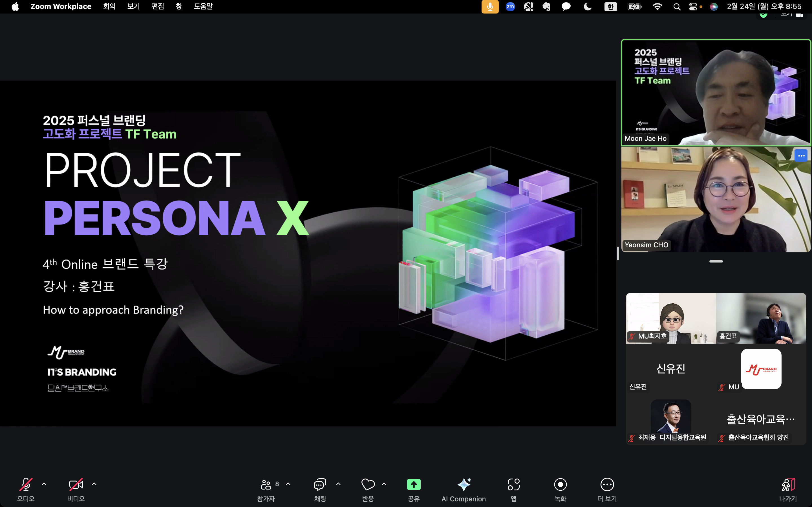Open the chat bubble icon
Viewport: 812px width, 507px height.
pyautogui.click(x=320, y=484)
